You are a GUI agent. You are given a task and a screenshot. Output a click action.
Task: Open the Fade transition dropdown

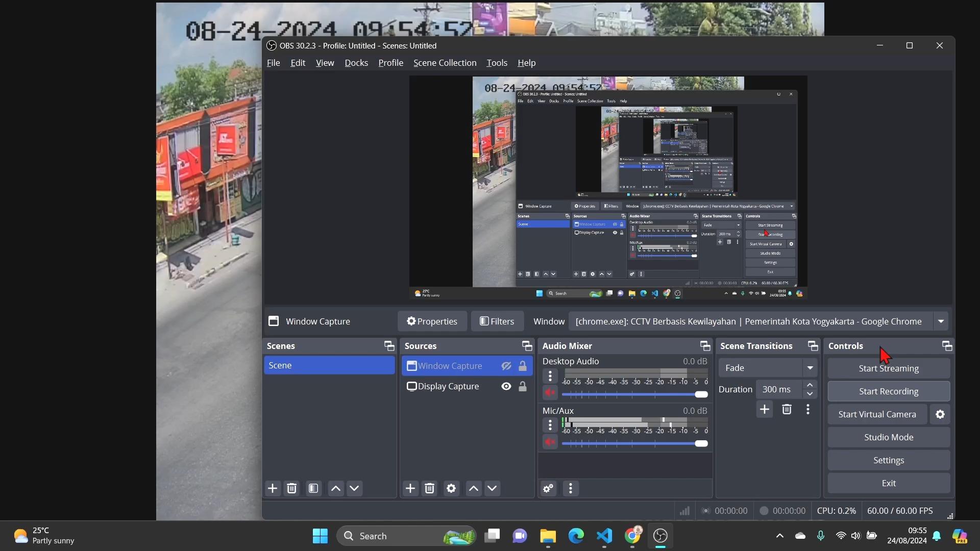click(768, 368)
